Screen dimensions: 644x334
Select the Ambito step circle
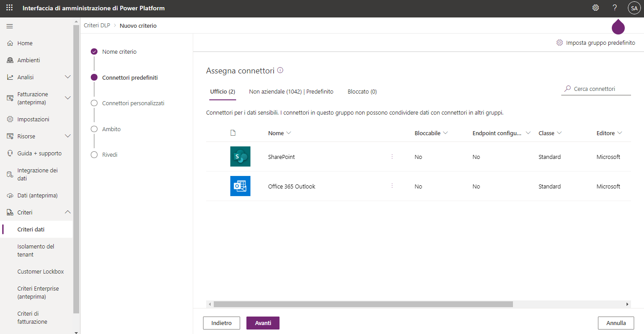point(94,129)
